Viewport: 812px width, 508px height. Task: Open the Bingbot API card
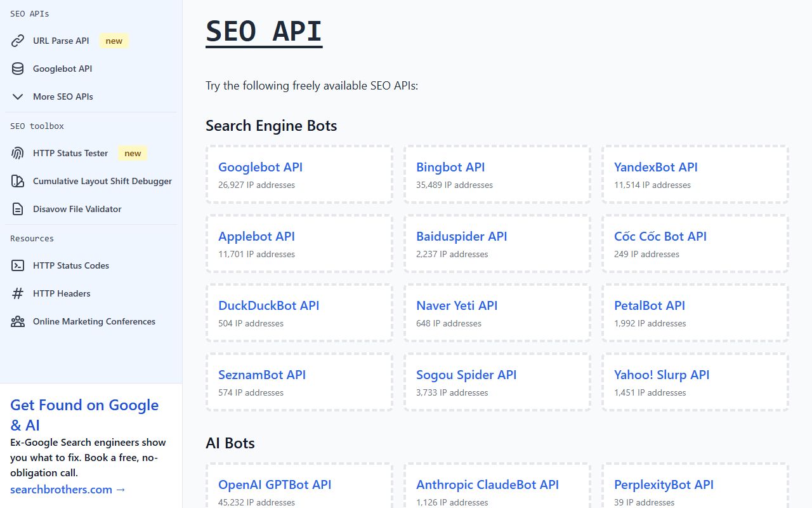[497, 175]
